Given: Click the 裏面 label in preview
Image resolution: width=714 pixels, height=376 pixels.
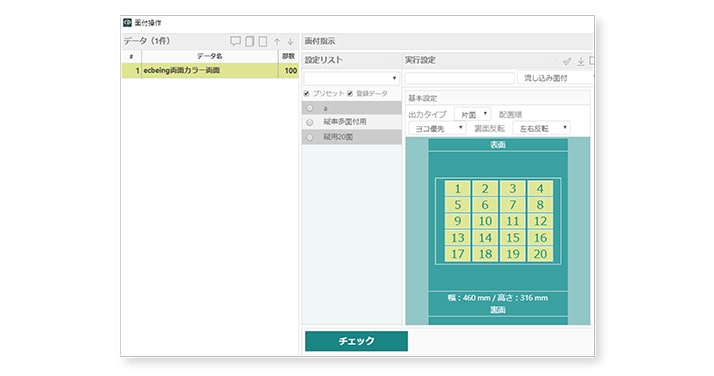Looking at the screenshot, I should pyautogui.click(x=498, y=310).
